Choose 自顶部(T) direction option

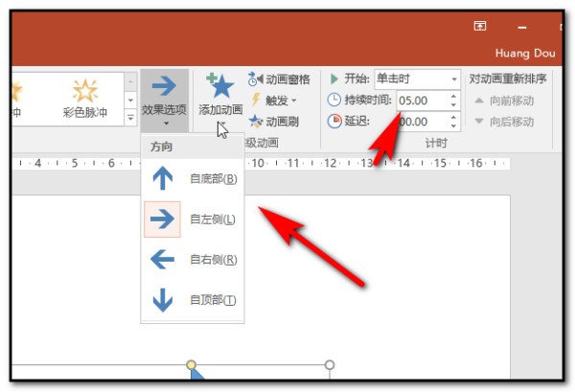(x=193, y=300)
